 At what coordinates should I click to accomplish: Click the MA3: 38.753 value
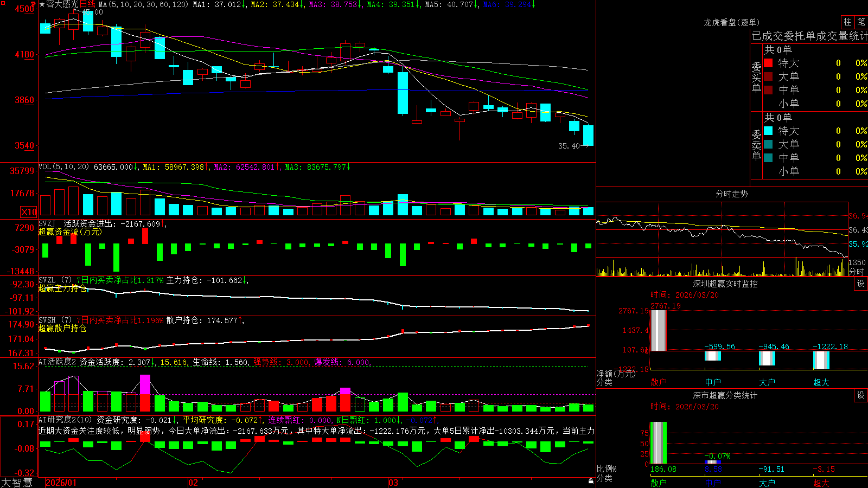(335, 4)
